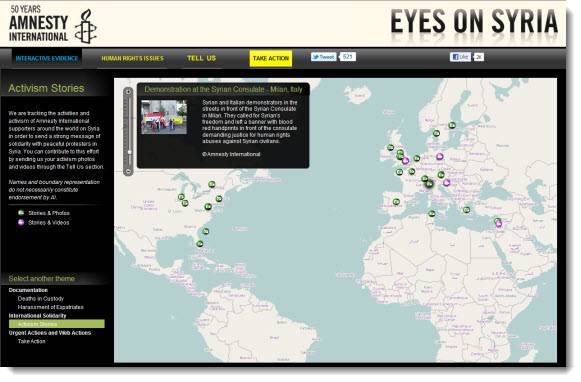Click the Amnesty International candle logo
The image size is (581, 382).
(x=86, y=26)
